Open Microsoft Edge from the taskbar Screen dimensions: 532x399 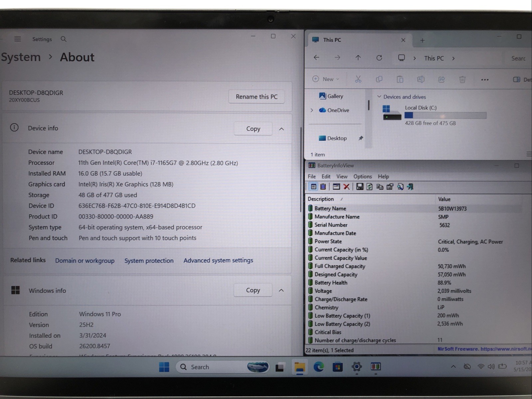pyautogui.click(x=319, y=367)
